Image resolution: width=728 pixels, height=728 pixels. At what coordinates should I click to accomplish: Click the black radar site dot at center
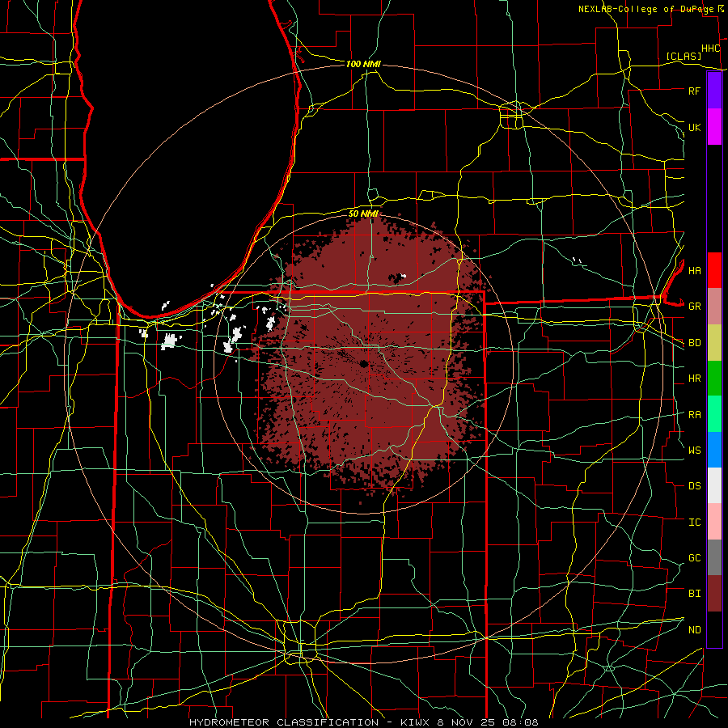click(363, 363)
